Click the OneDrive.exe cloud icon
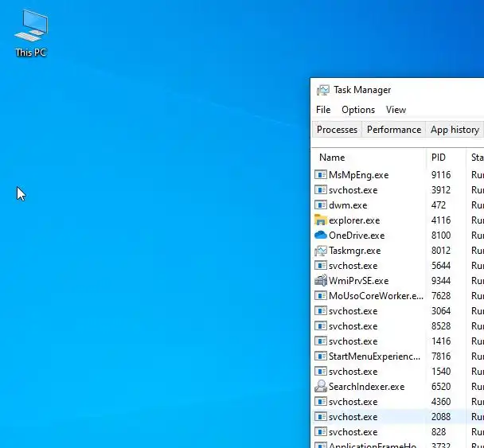 [x=320, y=235]
